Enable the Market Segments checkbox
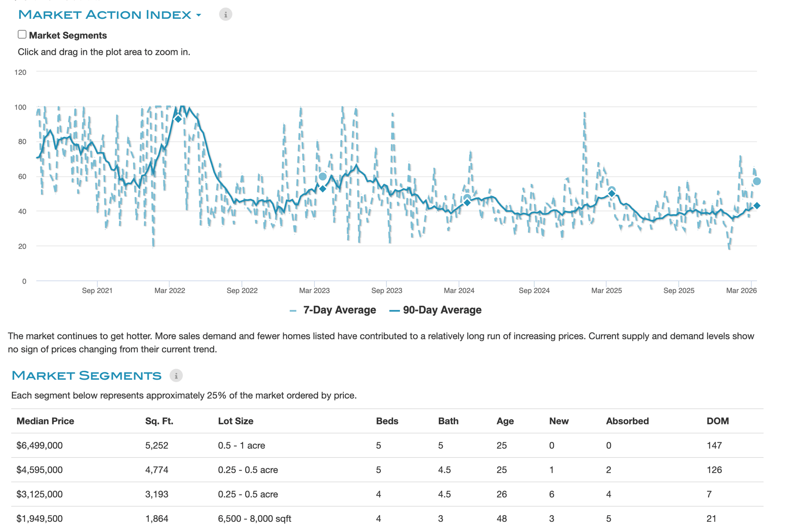The width and height of the screenshot is (786, 532). pyautogui.click(x=22, y=35)
